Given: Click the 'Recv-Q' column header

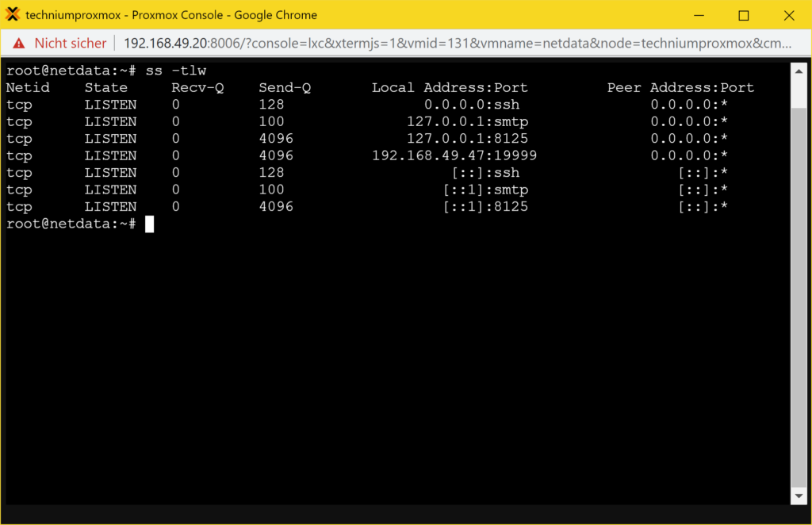Looking at the screenshot, I should coord(197,88).
